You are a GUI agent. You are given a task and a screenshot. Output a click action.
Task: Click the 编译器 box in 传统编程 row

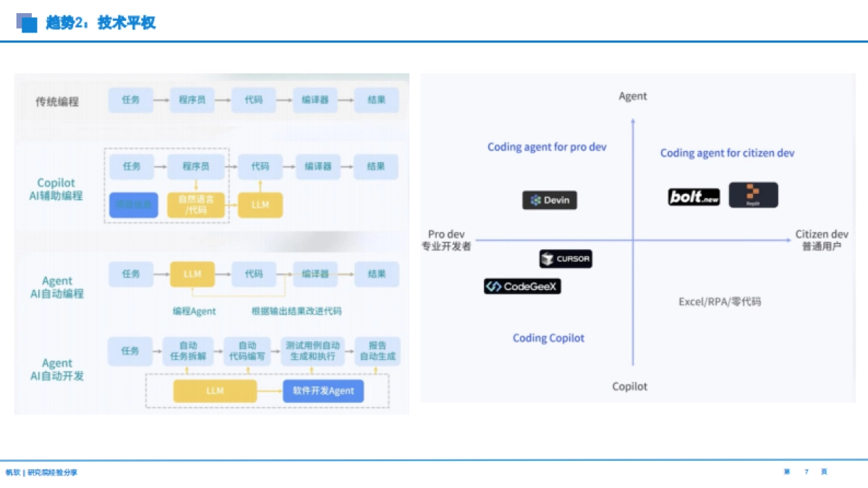[315, 100]
